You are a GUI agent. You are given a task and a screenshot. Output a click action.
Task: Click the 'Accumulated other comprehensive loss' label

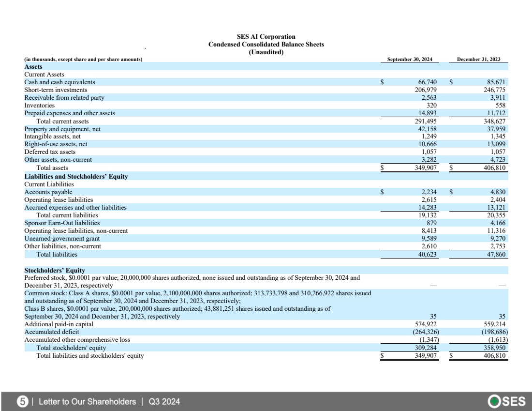(77, 340)
